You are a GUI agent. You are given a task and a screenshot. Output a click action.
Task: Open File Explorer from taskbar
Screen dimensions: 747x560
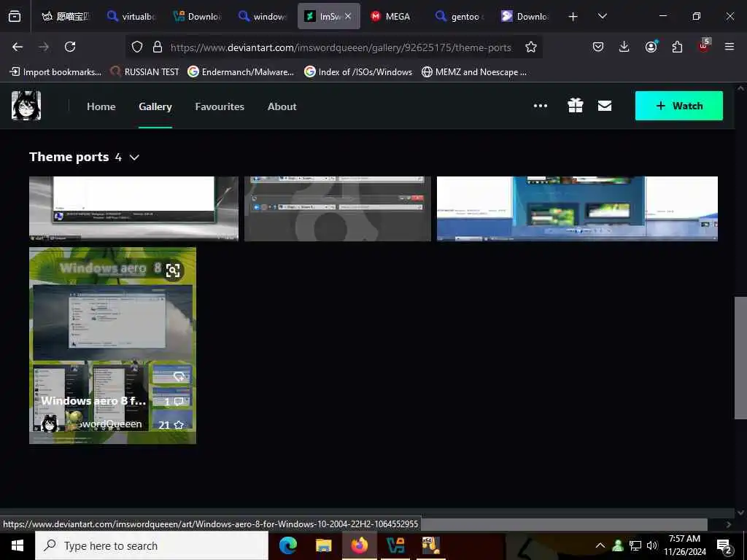point(323,545)
